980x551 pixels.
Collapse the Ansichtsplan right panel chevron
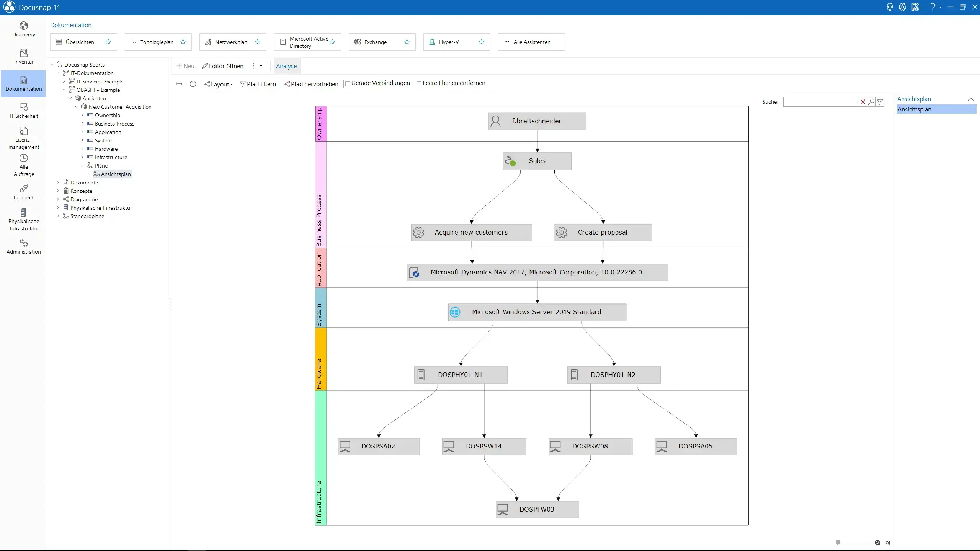click(x=970, y=99)
